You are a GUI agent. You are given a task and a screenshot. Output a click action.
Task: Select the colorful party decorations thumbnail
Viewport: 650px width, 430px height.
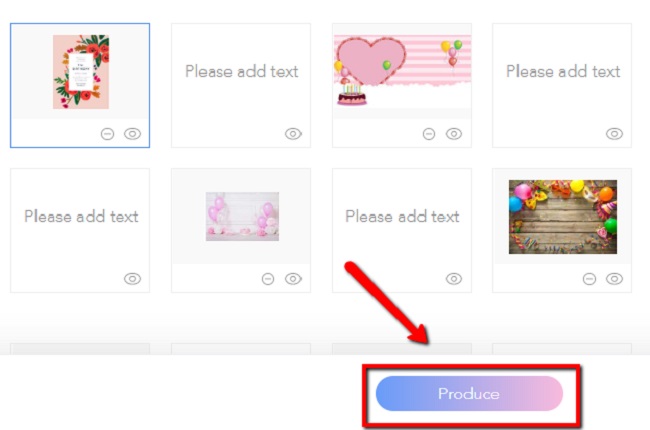point(562,216)
